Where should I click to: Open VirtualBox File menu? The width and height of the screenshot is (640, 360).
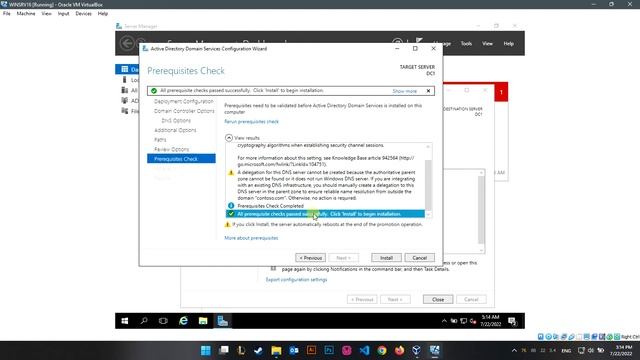[7, 13]
